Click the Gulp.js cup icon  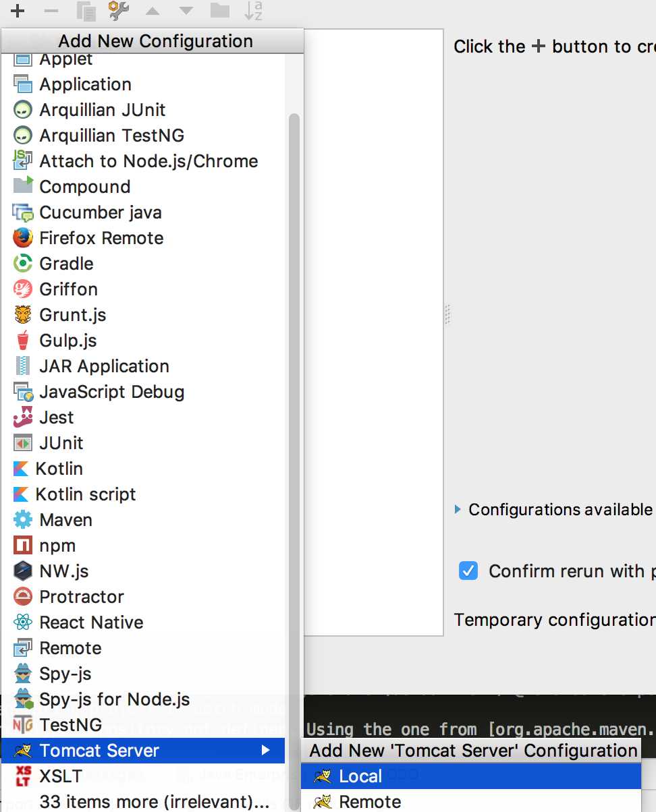(x=23, y=341)
